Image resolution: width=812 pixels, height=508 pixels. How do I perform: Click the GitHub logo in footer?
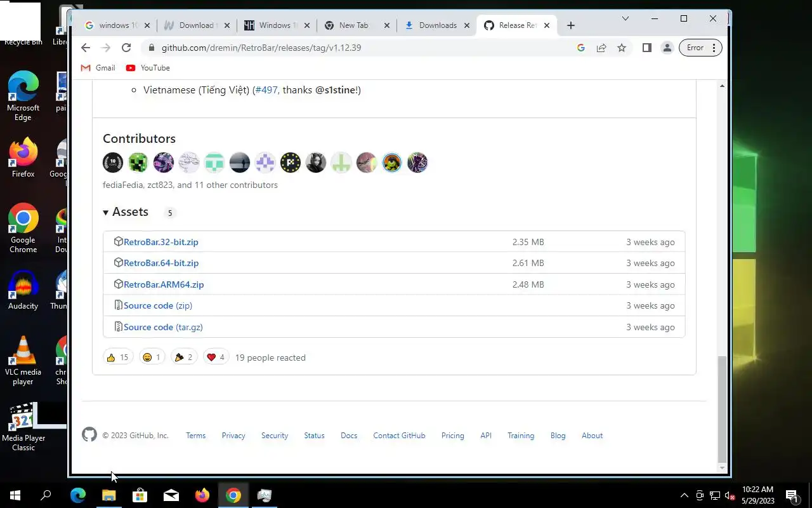(x=89, y=435)
